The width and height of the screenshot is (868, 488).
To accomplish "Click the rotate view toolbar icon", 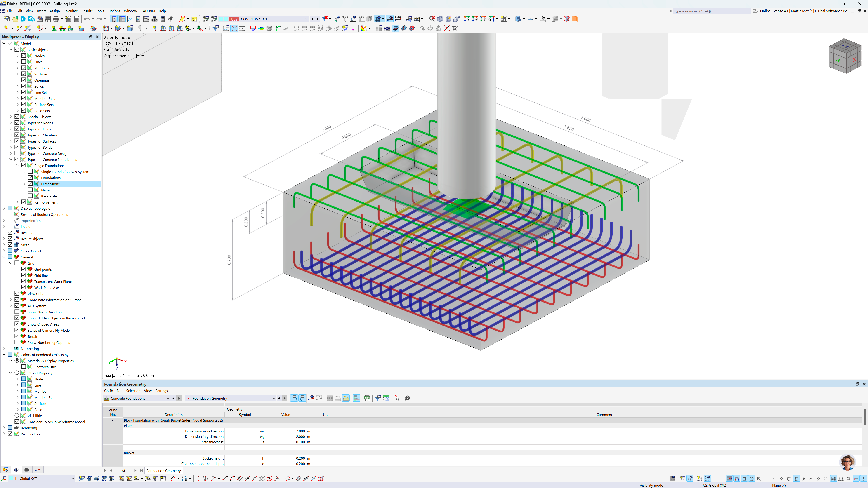I will (430, 29).
